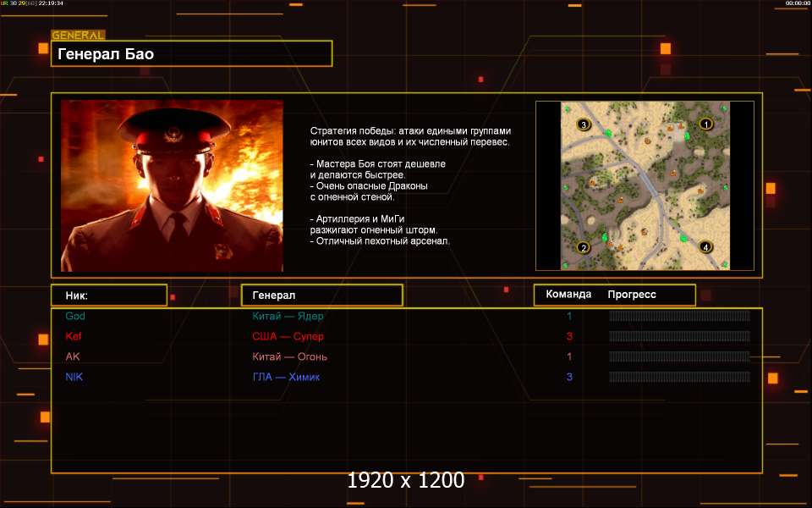Select the Генерал Бао title field
This screenshot has height=508, width=812.
[x=192, y=54]
